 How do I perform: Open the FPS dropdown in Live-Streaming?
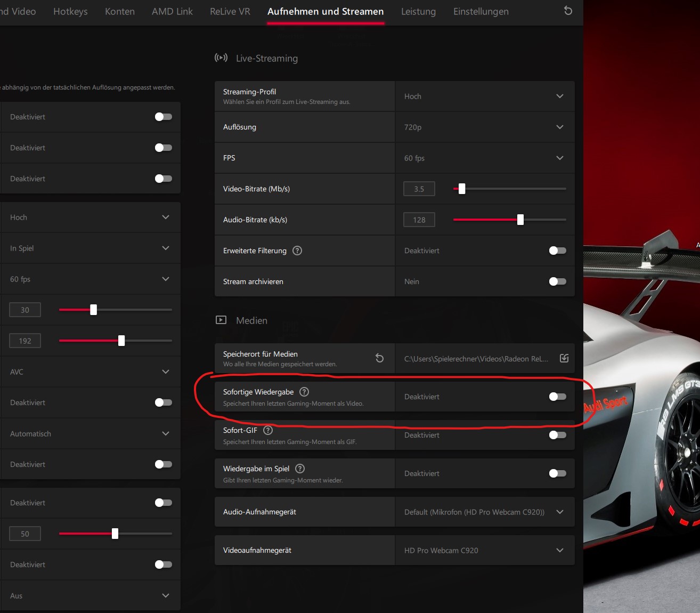(484, 158)
